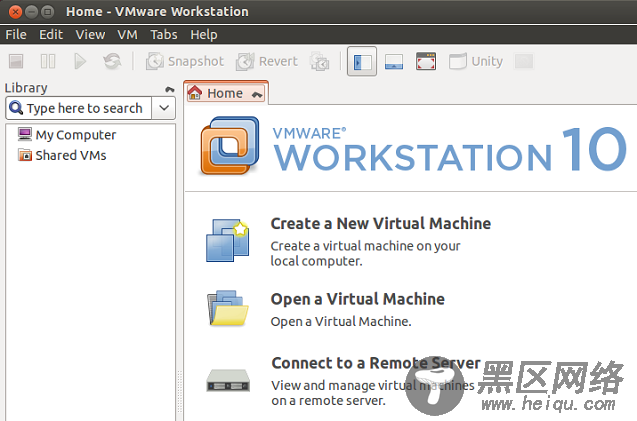Toggle the thumbnail bar view icon

coord(394,62)
